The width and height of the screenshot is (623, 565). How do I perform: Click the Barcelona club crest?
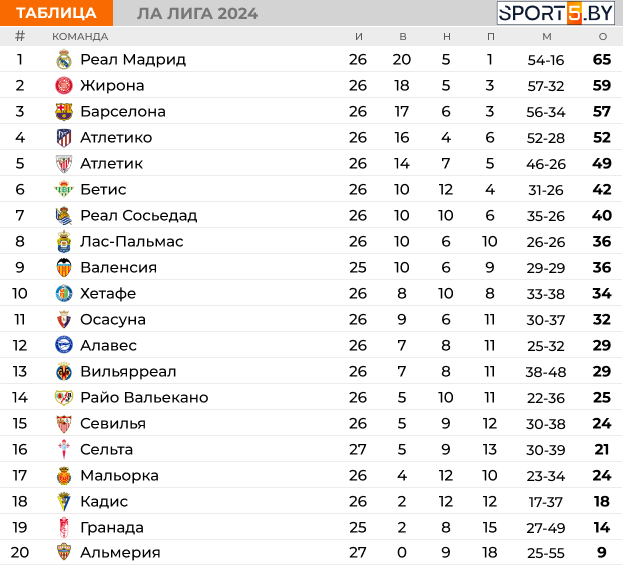click(64, 112)
